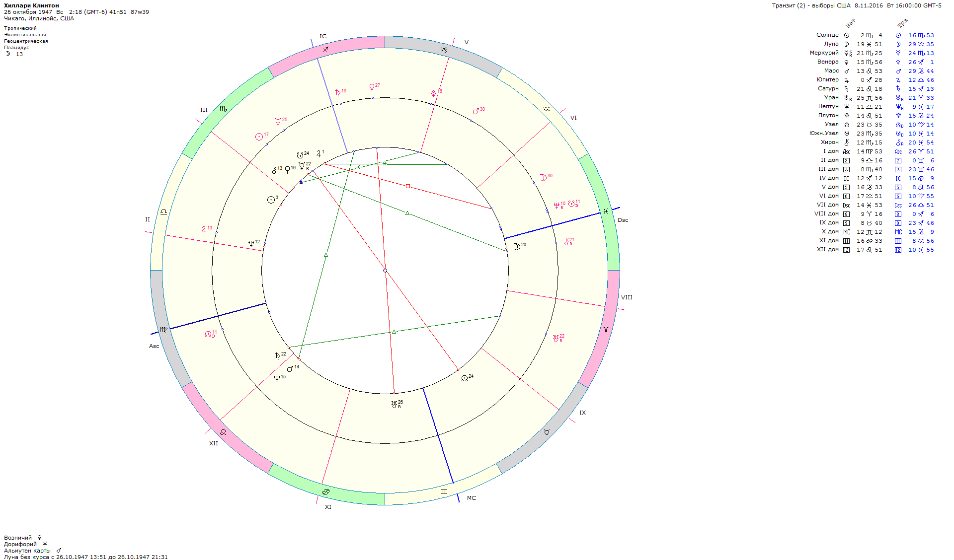
Task: Click transit Mars symbol at 30 degrees
Action: pos(476,111)
